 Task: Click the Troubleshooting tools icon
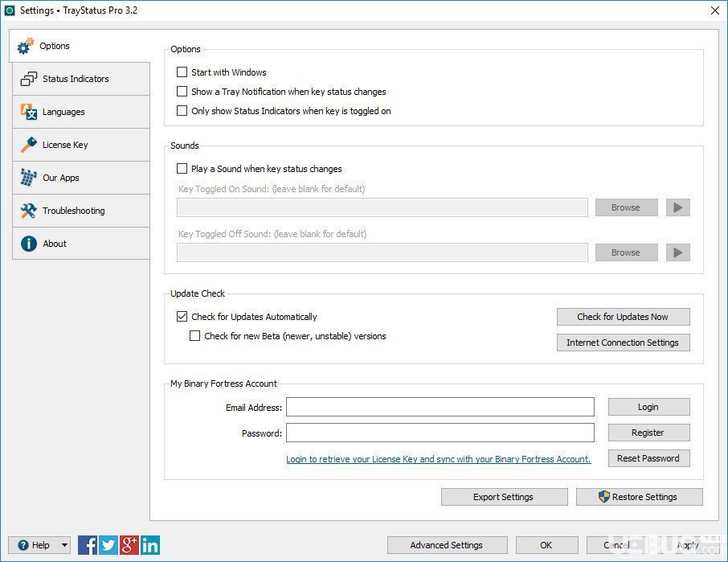(29, 211)
